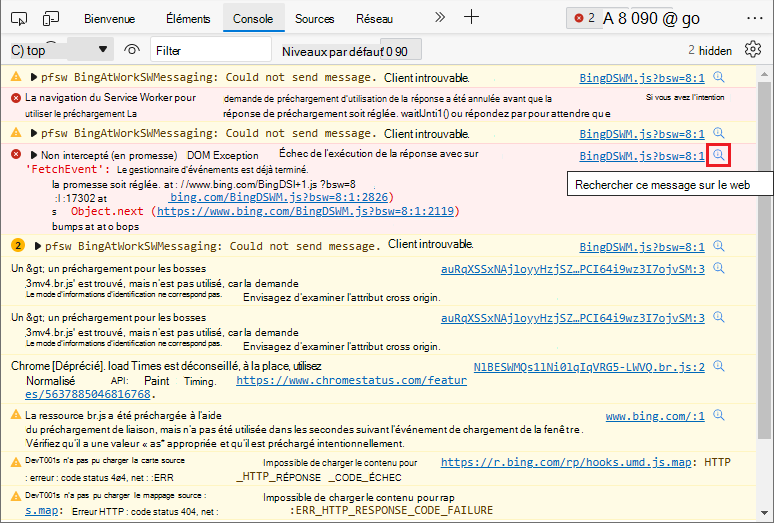
Task: Click scrollbar down arrow in console
Action: pos(764,512)
